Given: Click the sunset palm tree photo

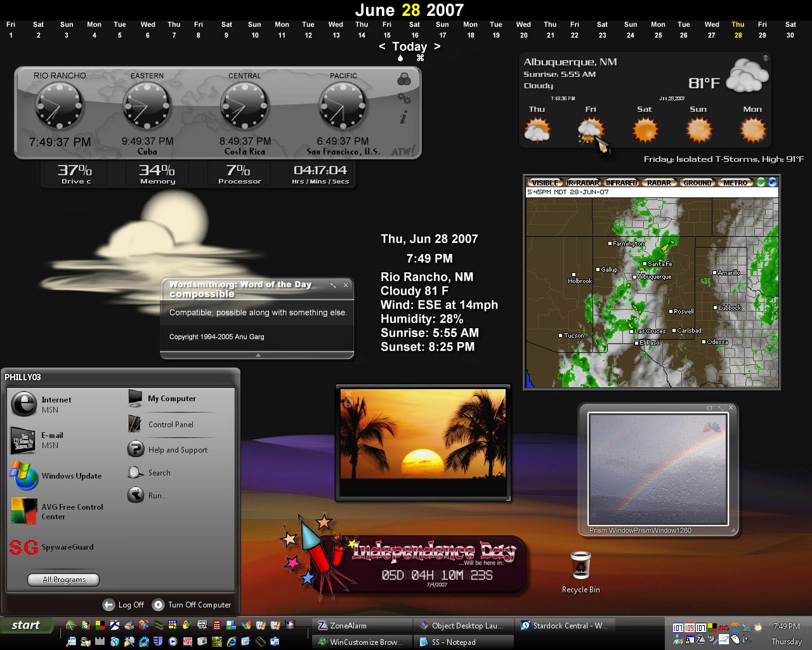Looking at the screenshot, I should pyautogui.click(x=423, y=442).
